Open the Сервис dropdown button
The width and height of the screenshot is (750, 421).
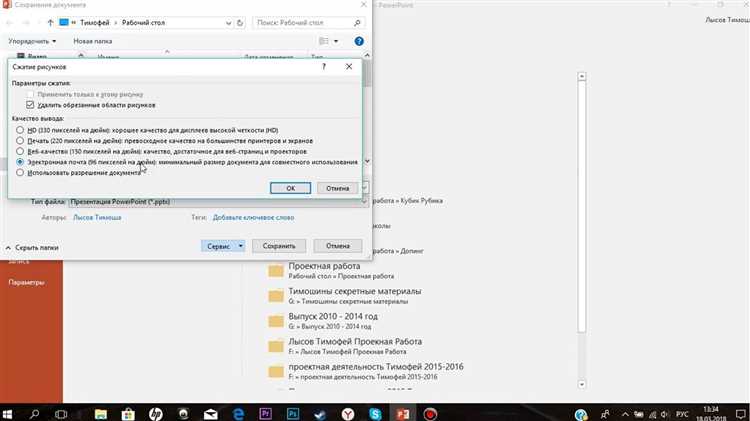tap(223, 246)
